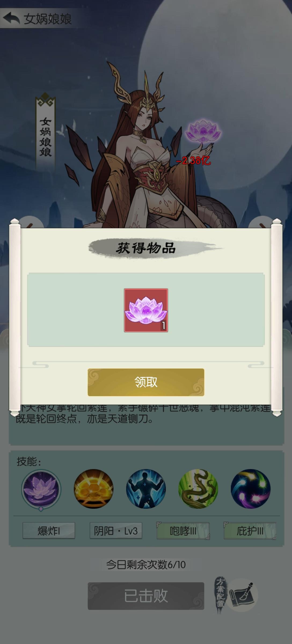The height and width of the screenshot is (644, 292).
Task: Tap the 今日剩余次数6/10 counter
Action: [146, 565]
